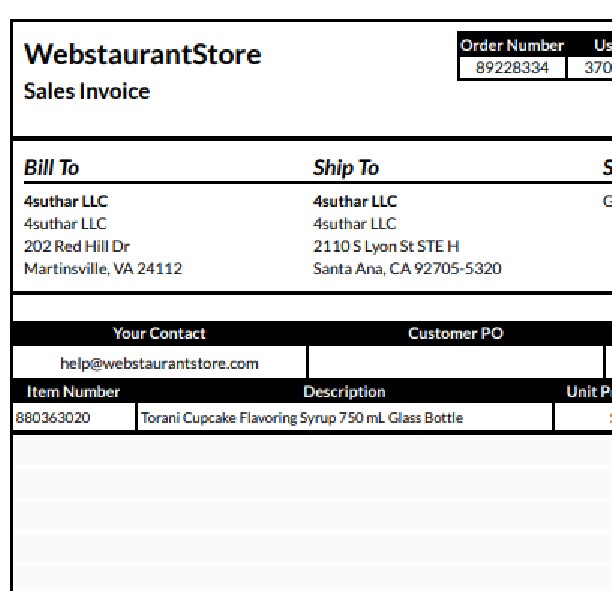Click the Customer PO column header
The height and width of the screenshot is (591, 612).
(x=456, y=333)
